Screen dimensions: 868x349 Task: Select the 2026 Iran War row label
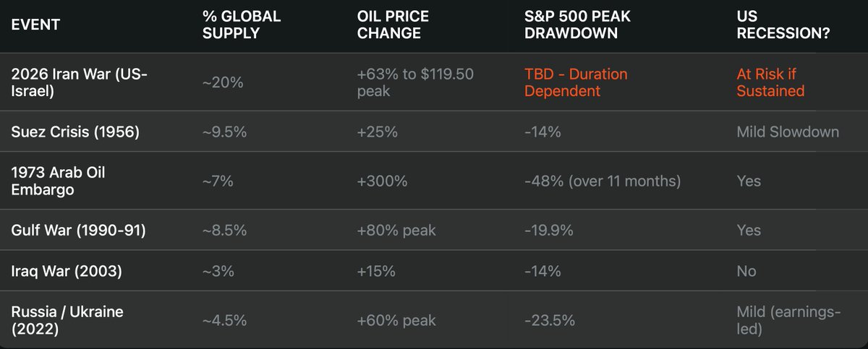pyautogui.click(x=79, y=82)
